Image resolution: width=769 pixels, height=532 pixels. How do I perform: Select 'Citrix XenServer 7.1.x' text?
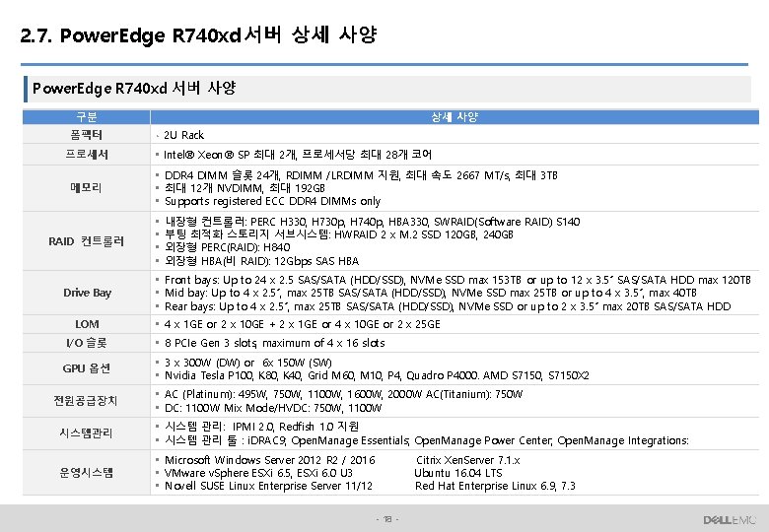468,460
